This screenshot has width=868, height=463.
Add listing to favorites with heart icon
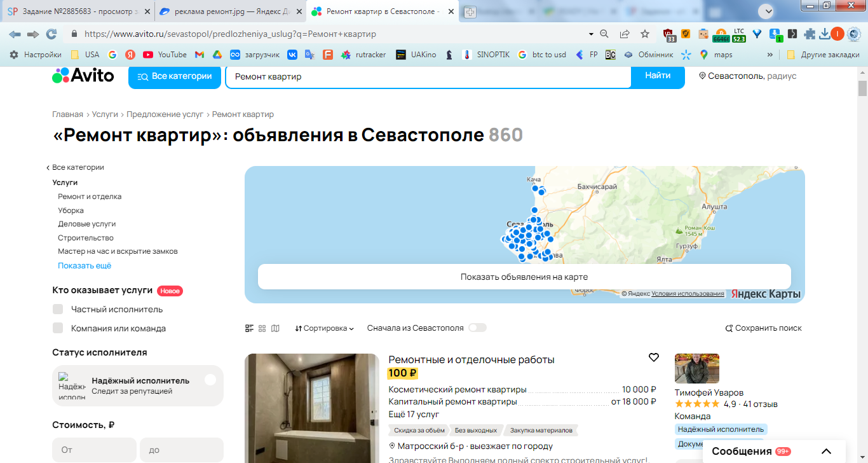(x=654, y=357)
